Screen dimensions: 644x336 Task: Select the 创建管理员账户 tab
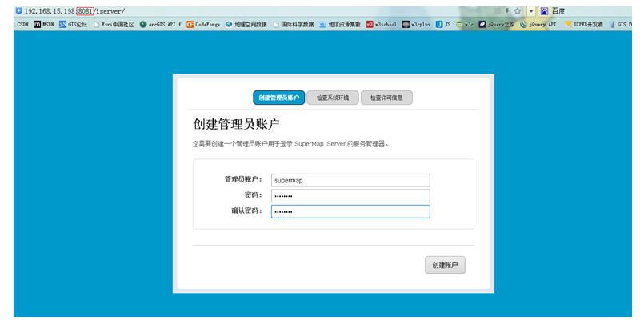[279, 98]
